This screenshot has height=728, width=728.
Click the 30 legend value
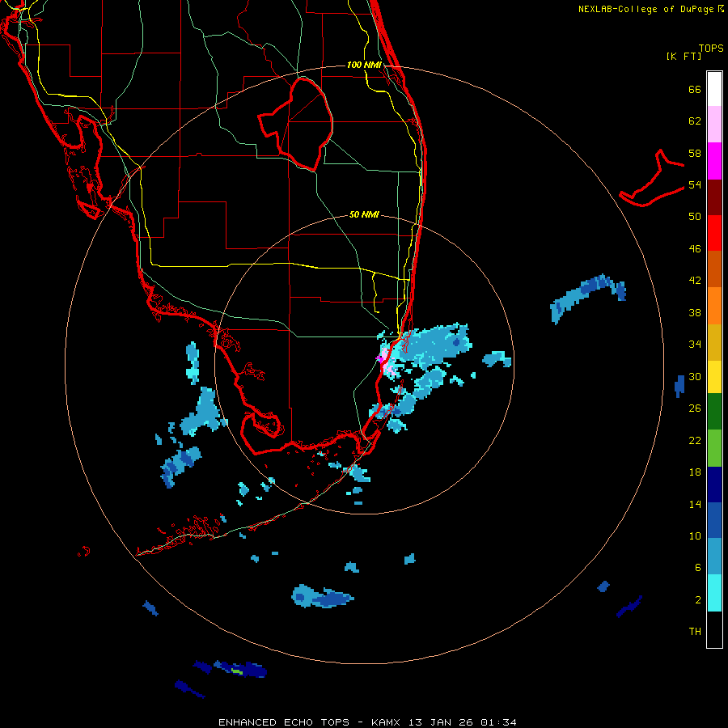pyautogui.click(x=695, y=376)
